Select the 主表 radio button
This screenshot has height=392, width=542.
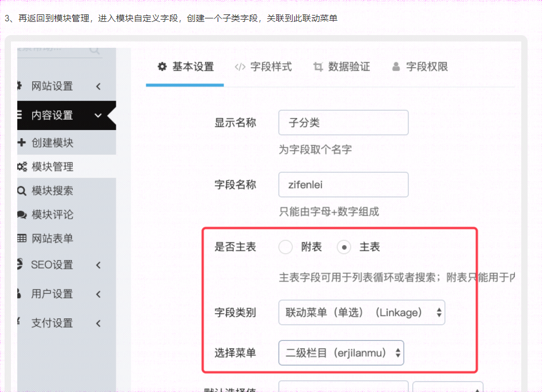coord(344,247)
